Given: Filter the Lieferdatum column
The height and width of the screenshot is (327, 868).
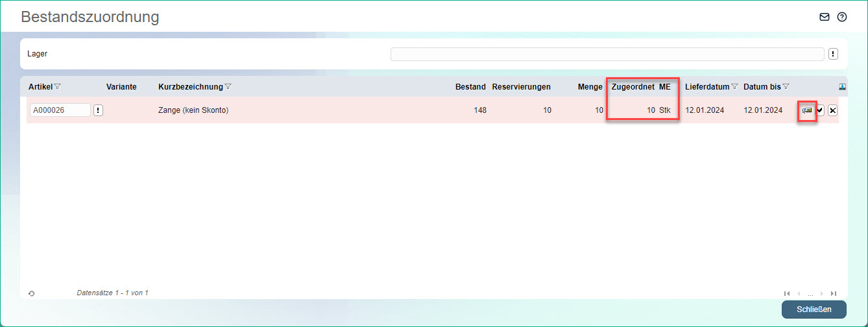Looking at the screenshot, I should (x=734, y=86).
